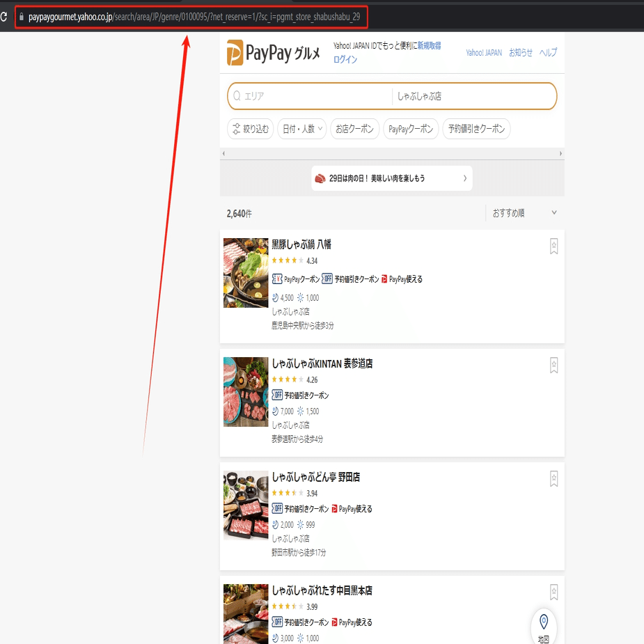The height and width of the screenshot is (644, 644).
Task: Click the しゃぶしゃぶどん亭 野田店 photo
Action: (x=246, y=505)
